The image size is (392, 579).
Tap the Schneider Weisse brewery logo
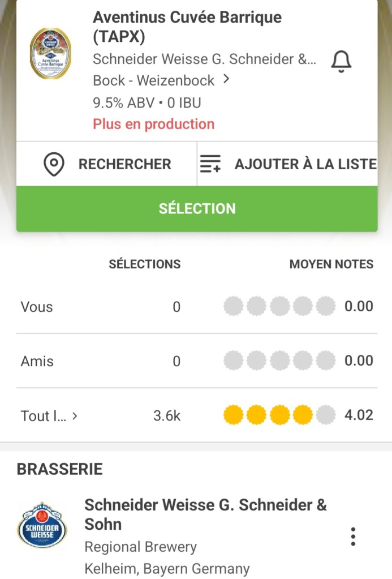[x=42, y=525]
